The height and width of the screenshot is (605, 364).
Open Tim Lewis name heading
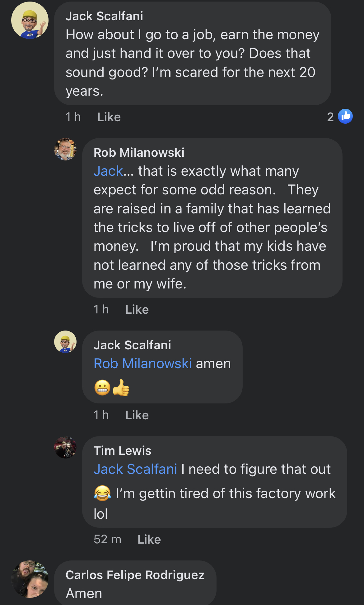click(x=123, y=451)
